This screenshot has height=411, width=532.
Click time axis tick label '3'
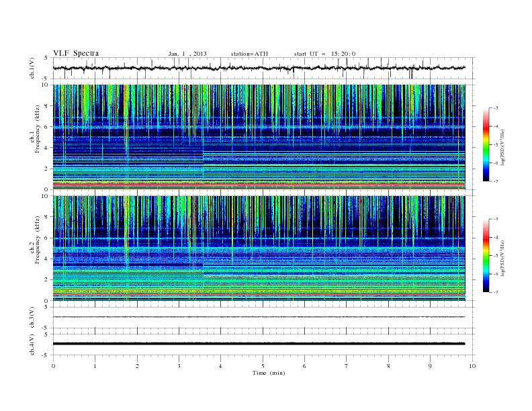click(x=179, y=366)
